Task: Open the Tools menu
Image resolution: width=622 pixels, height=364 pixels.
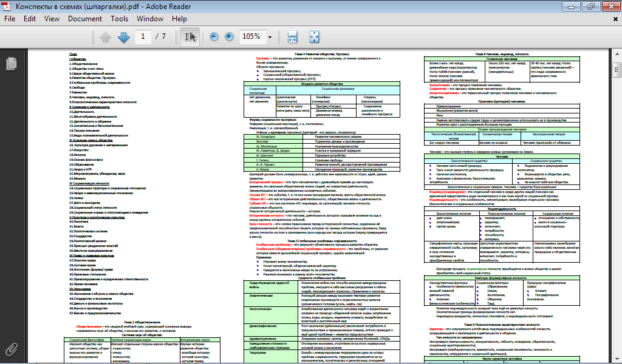Action: click(x=120, y=19)
